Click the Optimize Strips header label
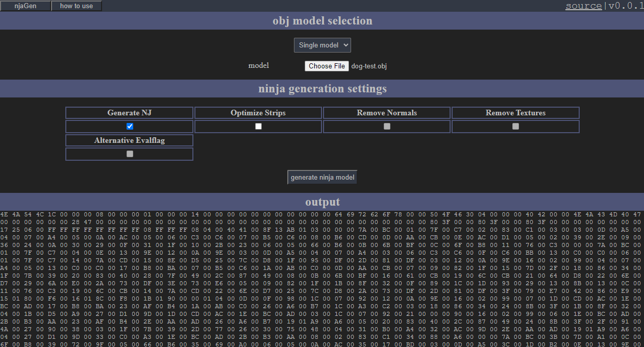The height and width of the screenshot is (347, 644). [258, 113]
